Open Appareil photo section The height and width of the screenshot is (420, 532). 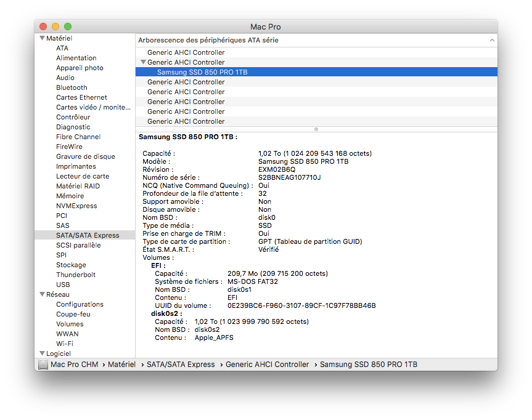pos(80,68)
